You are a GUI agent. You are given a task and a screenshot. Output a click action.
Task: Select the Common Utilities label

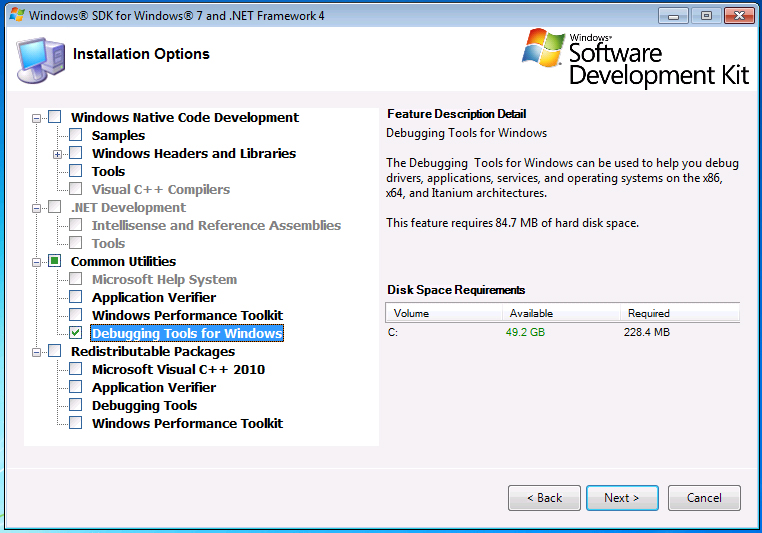123,261
